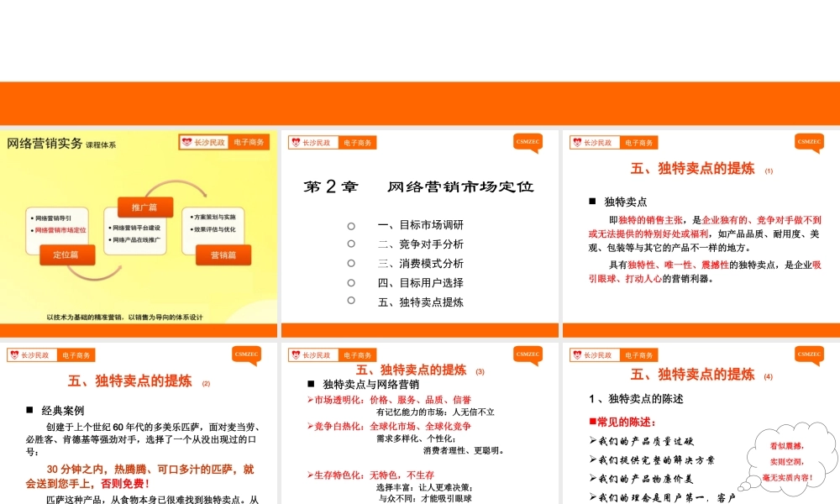Open the 营销篇 tab
Screen dimensions: 840x504
click(223, 255)
